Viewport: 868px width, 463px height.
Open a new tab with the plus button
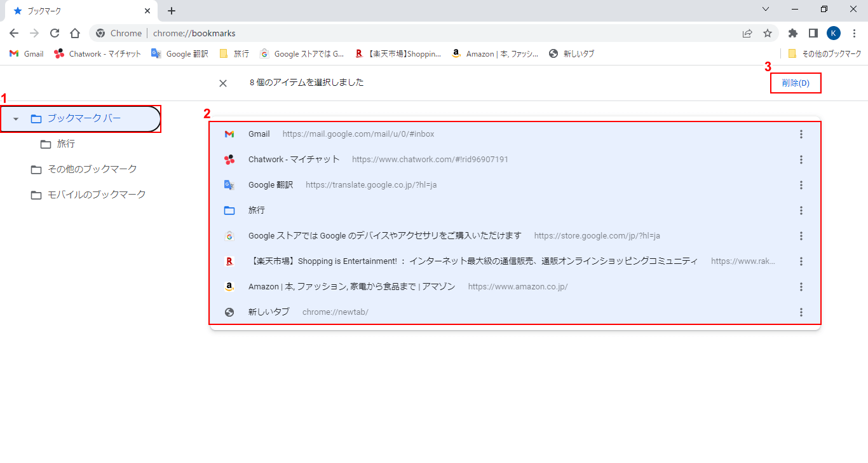click(x=172, y=11)
